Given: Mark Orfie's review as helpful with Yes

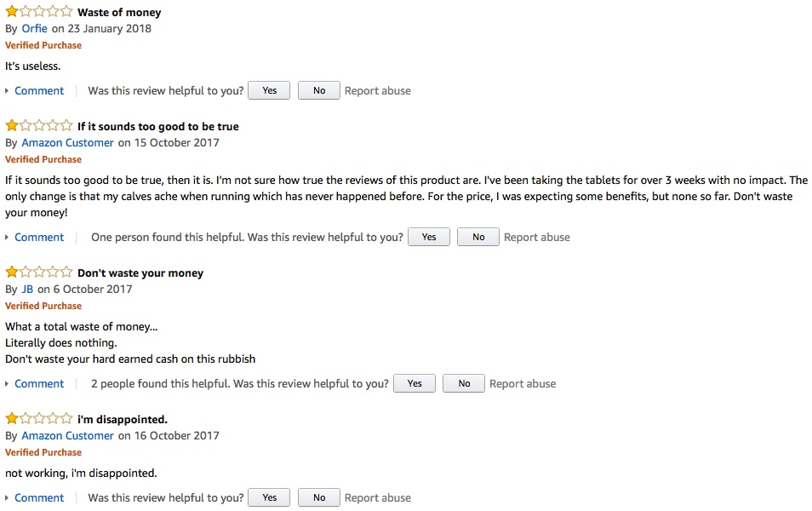Looking at the screenshot, I should click(269, 90).
